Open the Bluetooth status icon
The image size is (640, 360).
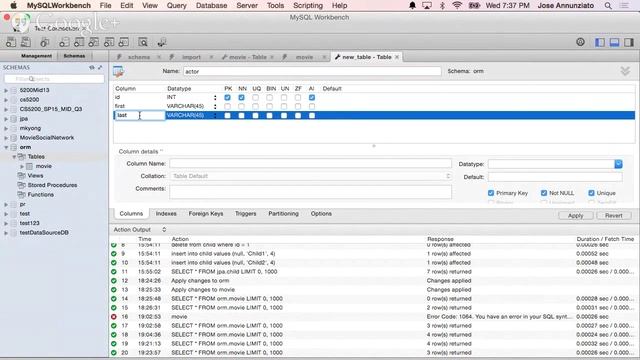(x=442, y=5)
